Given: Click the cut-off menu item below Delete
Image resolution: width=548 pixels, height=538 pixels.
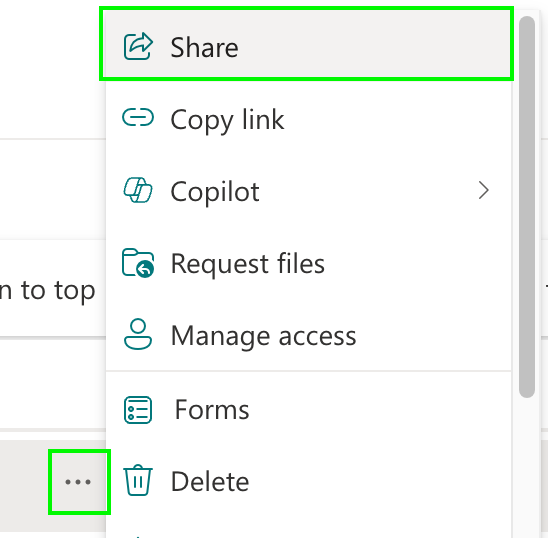Looking at the screenshot, I should click(x=308, y=531).
